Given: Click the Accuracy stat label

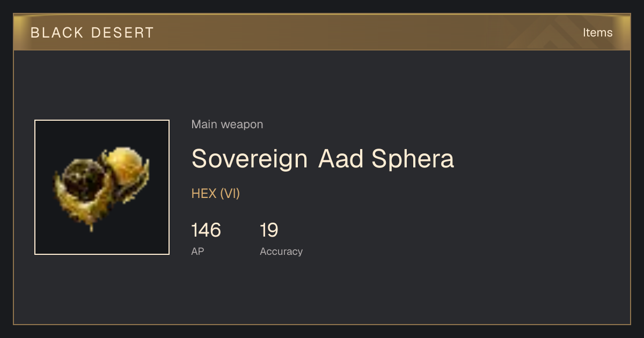Looking at the screenshot, I should coord(281,251).
